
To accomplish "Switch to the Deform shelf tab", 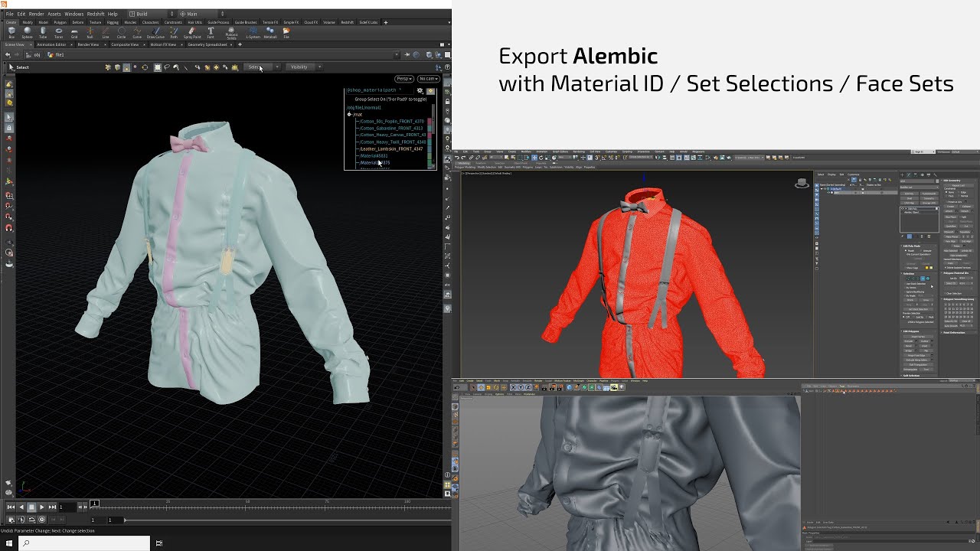I will coord(78,22).
